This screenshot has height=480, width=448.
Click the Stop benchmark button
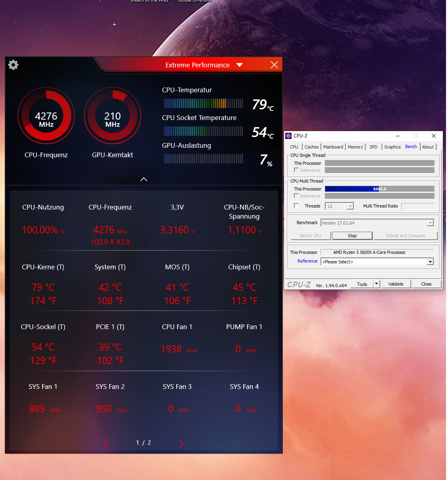tap(352, 236)
